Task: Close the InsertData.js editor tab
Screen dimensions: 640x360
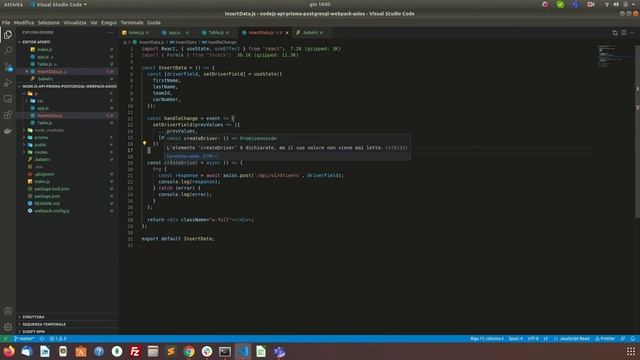Action: [287, 33]
